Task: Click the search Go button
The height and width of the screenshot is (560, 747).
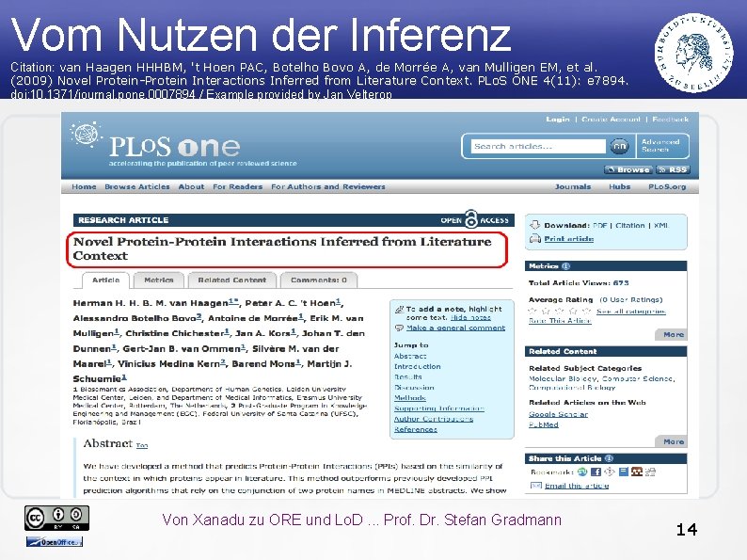Action: coord(619,146)
